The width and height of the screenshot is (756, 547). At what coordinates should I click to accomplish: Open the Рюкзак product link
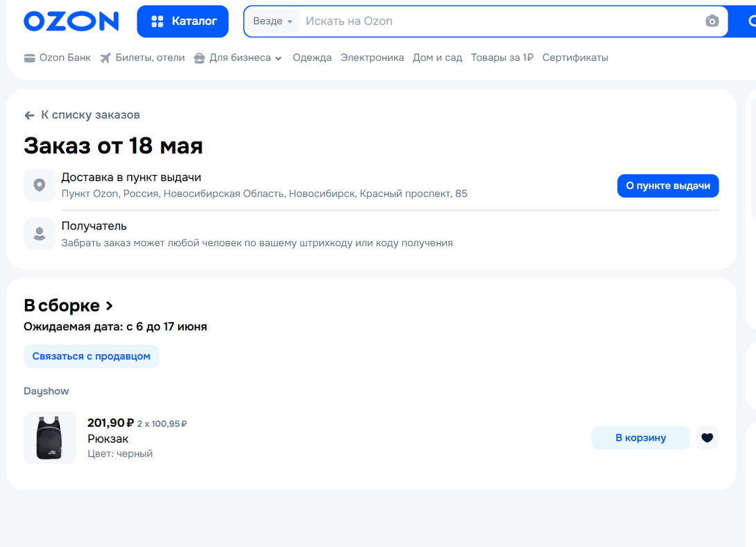coord(108,439)
